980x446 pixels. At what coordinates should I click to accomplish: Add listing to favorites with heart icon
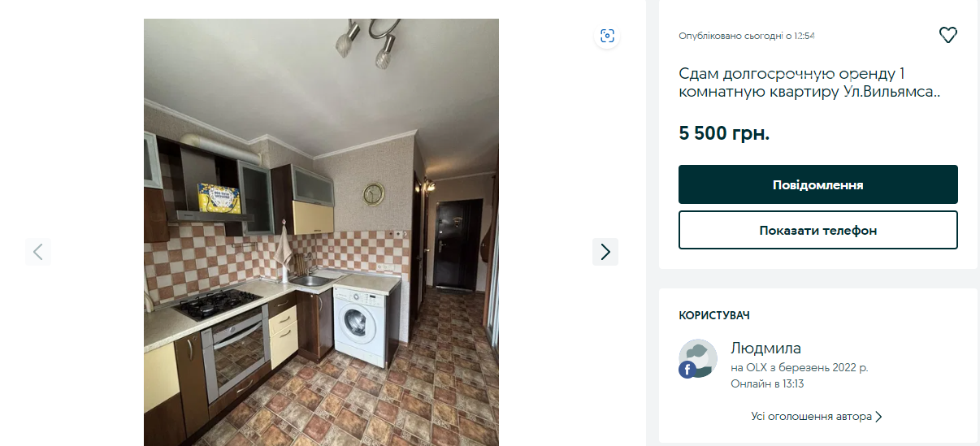[947, 35]
